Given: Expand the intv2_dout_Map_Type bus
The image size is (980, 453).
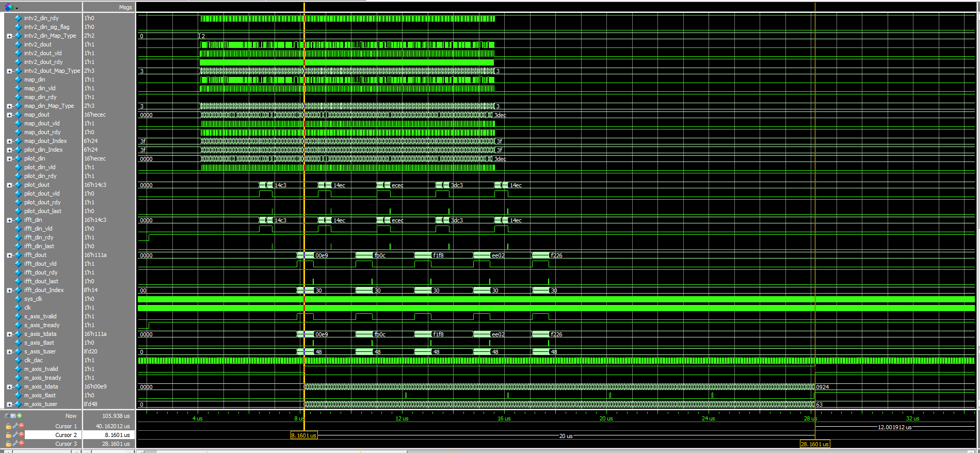Looking at the screenshot, I should [9, 71].
